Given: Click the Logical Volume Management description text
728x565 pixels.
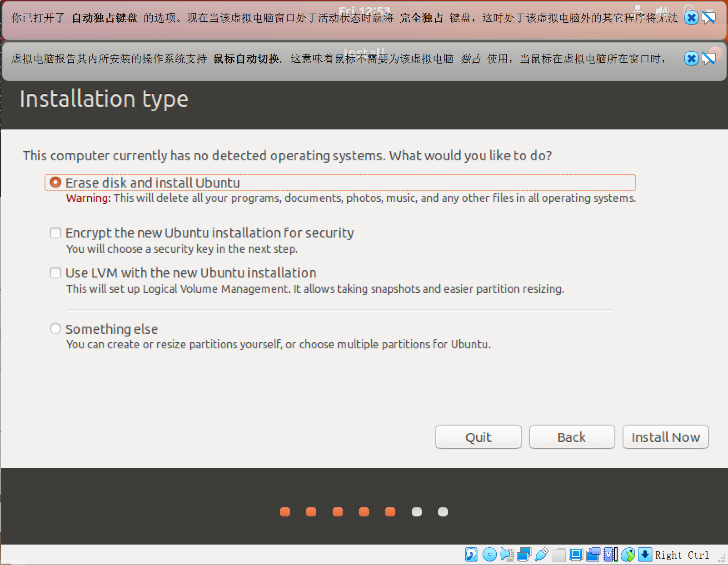Looking at the screenshot, I should point(315,289).
